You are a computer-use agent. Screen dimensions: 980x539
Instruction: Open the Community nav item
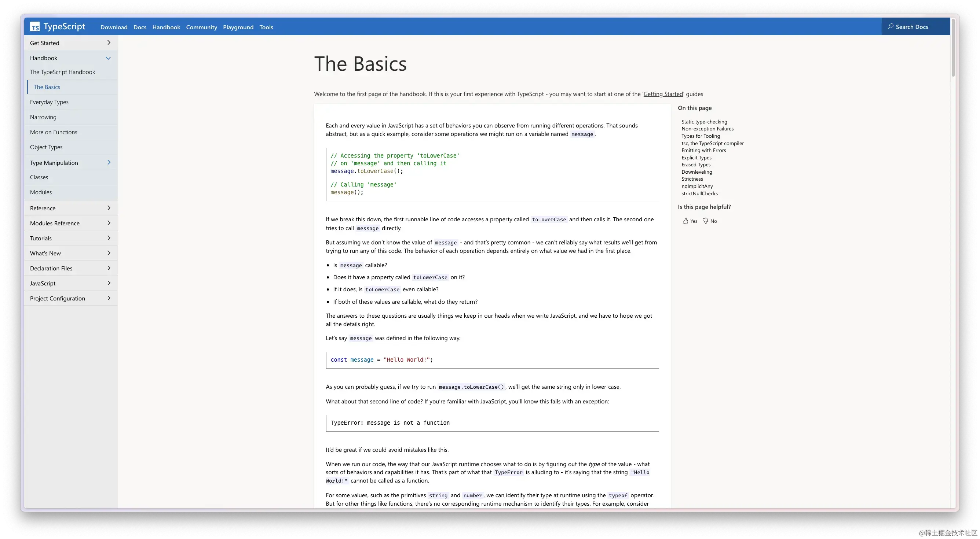[201, 27]
